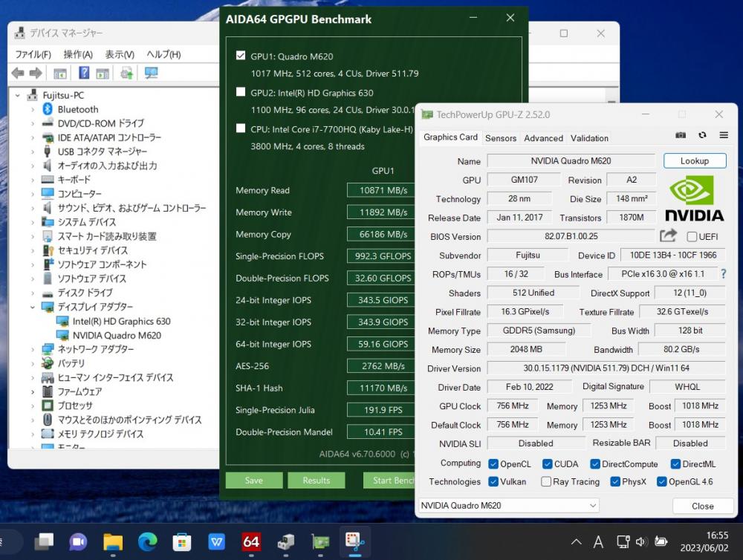Open the chat app on the taskbar

[x=78, y=541]
